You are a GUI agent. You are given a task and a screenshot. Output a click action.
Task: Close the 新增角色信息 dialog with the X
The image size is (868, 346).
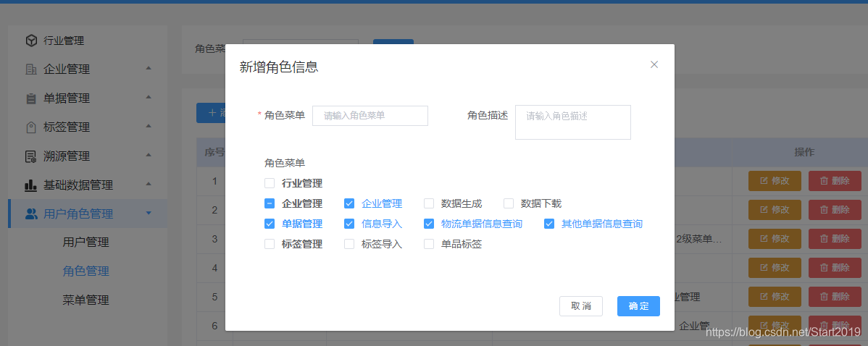click(654, 64)
